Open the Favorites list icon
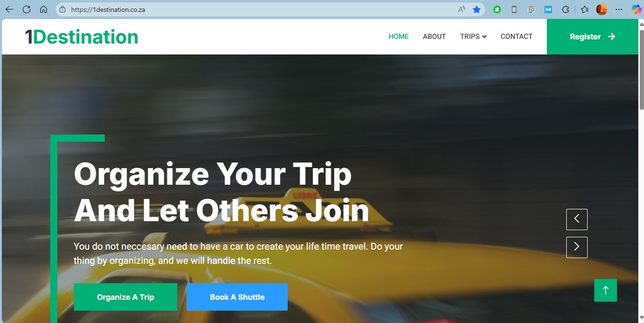 point(585,9)
